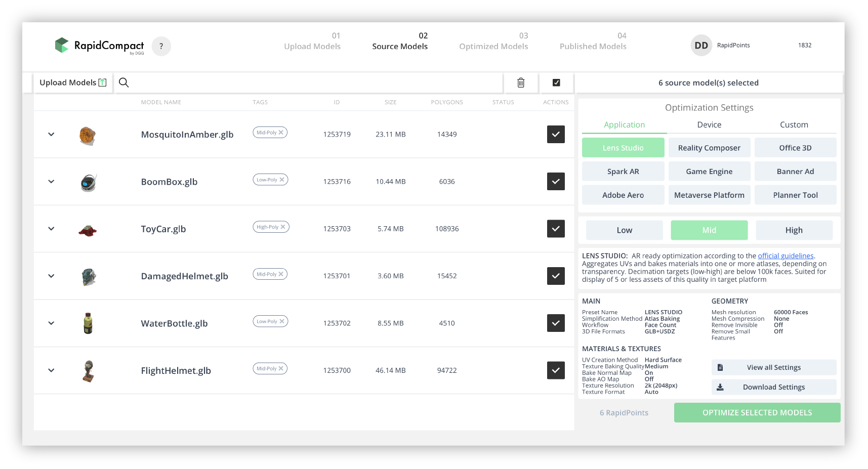The height and width of the screenshot is (469, 868).
Task: Uncheck FlightHelmet.glb selection checkbox
Action: [x=556, y=370]
